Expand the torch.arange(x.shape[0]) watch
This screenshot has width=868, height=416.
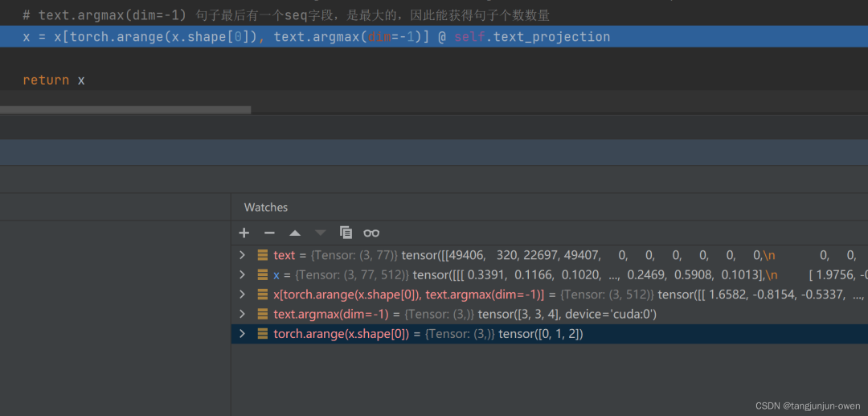click(x=242, y=334)
